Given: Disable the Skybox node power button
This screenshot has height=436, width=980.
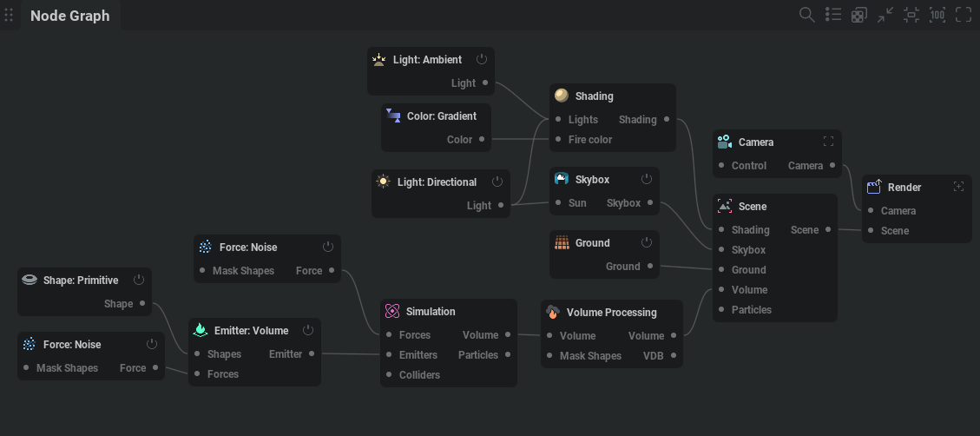Looking at the screenshot, I should coord(647,179).
